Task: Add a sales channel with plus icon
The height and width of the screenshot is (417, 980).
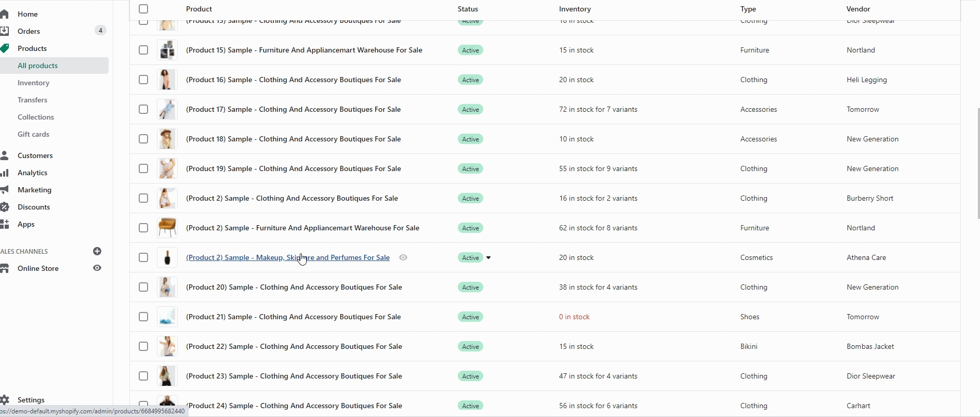Action: click(x=97, y=251)
